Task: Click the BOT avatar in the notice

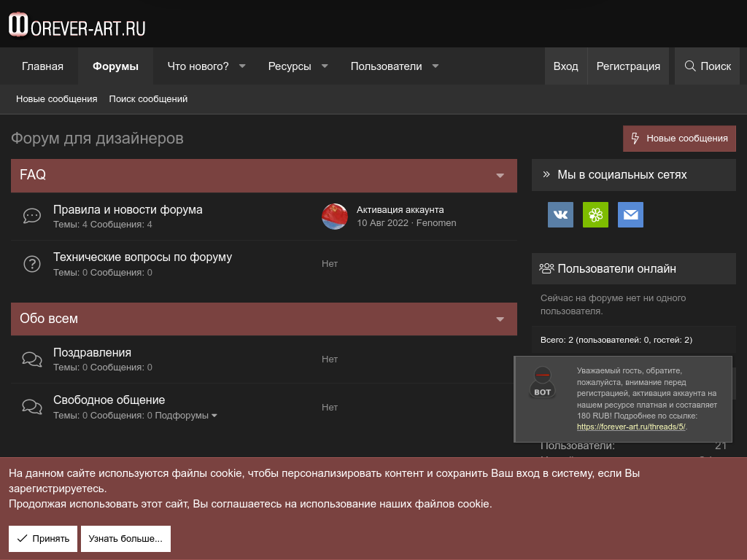Action: tap(542, 382)
